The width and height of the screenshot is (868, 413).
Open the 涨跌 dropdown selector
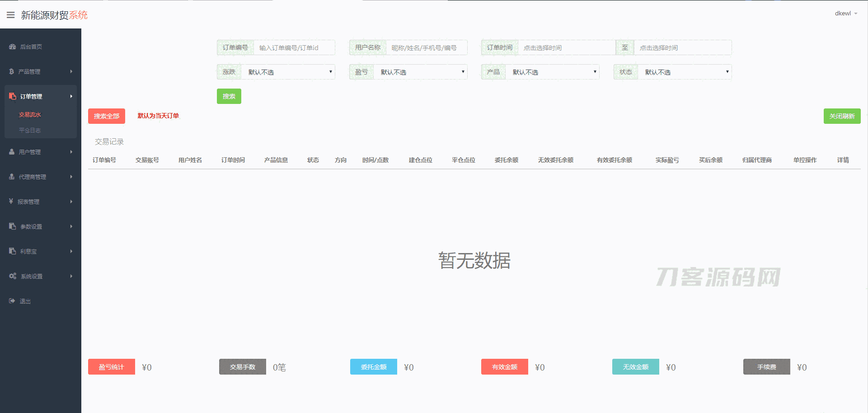click(x=288, y=72)
